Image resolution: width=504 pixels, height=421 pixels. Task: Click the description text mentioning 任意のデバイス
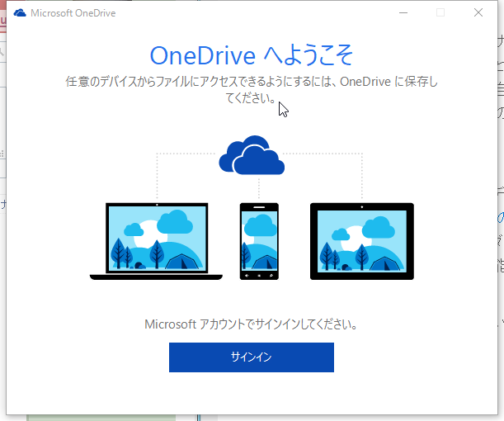[x=252, y=90]
